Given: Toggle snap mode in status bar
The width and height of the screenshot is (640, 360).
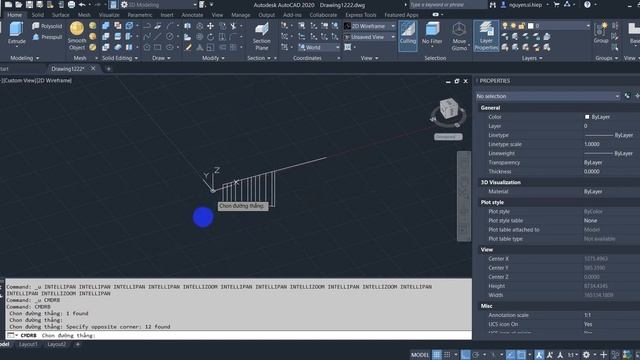Looking at the screenshot, I should click(447, 355).
